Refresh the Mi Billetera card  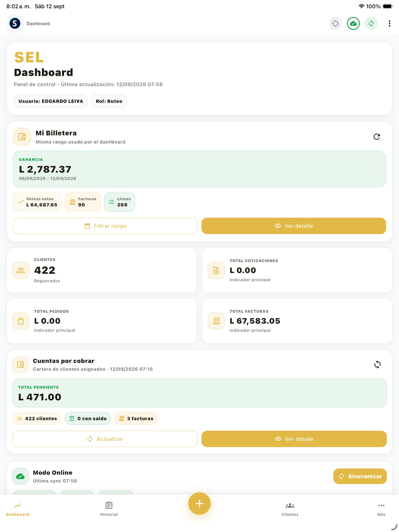[x=376, y=137]
